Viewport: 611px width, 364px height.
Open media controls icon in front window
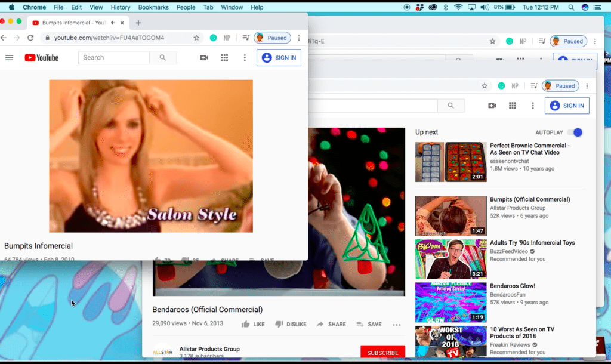[246, 38]
